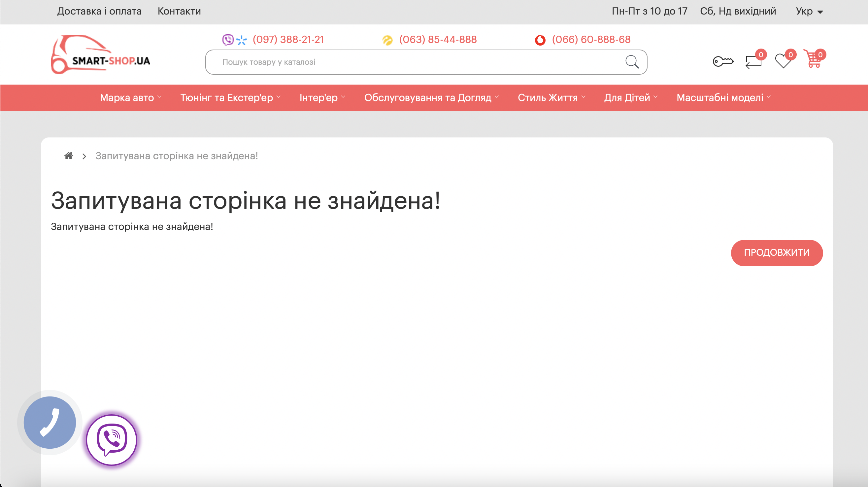Open the product compare icon

coord(753,62)
